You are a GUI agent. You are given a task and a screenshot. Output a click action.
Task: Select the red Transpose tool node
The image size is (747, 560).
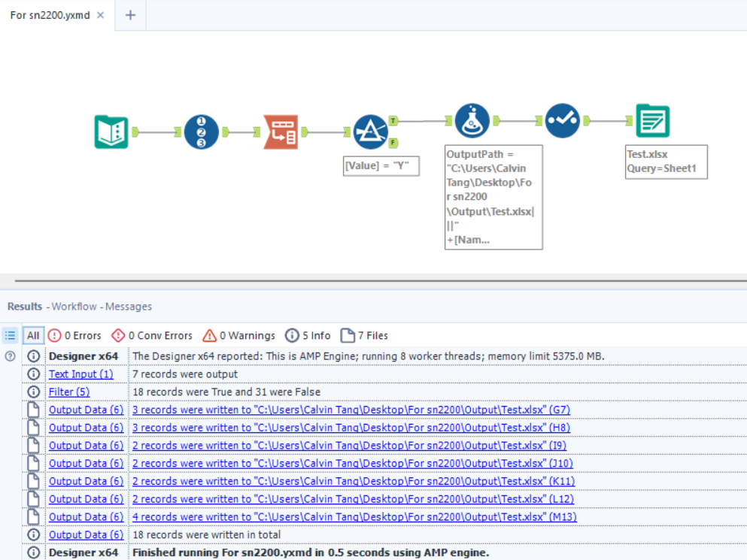[281, 132]
